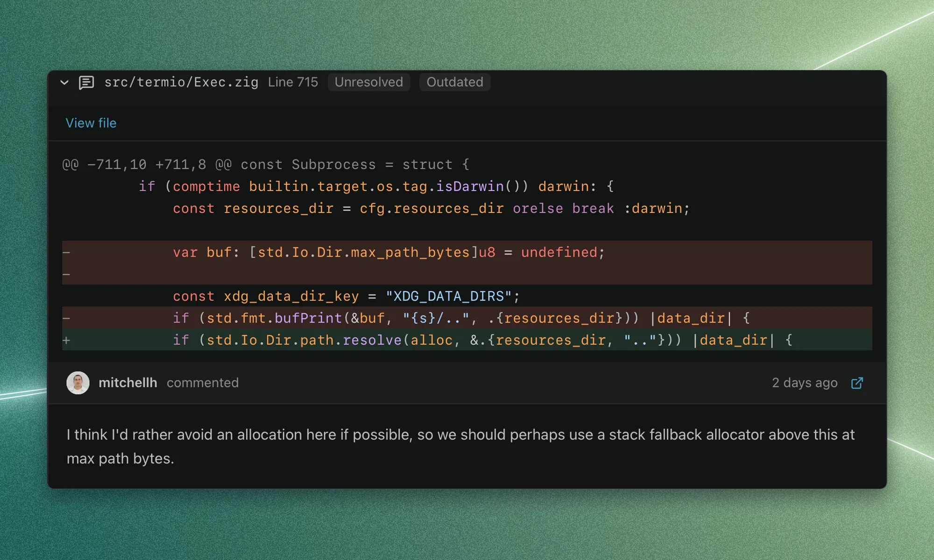This screenshot has width=934, height=560.
Task: Click the 'const resources_dir' line
Action: [x=467, y=209]
